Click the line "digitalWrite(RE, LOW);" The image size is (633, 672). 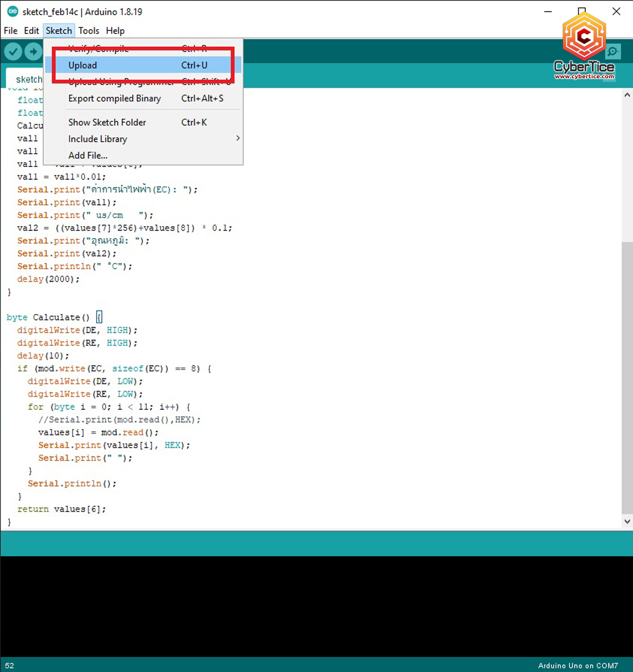coord(85,394)
